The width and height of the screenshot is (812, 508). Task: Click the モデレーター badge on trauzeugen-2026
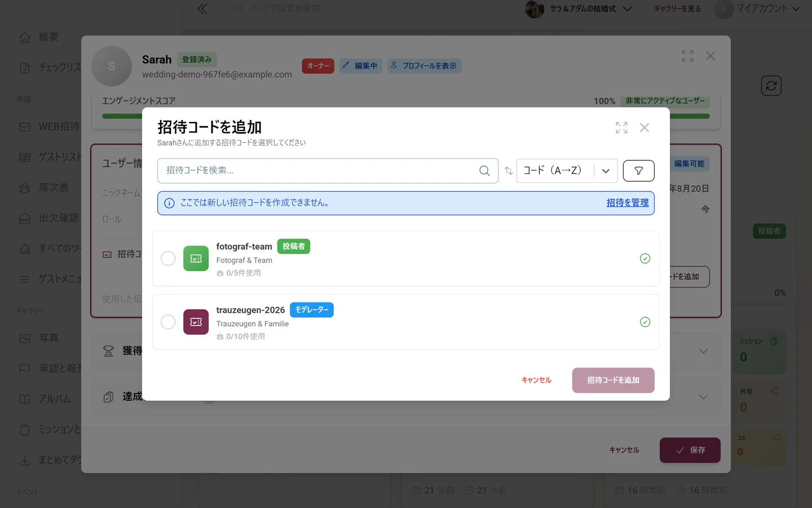pos(311,310)
